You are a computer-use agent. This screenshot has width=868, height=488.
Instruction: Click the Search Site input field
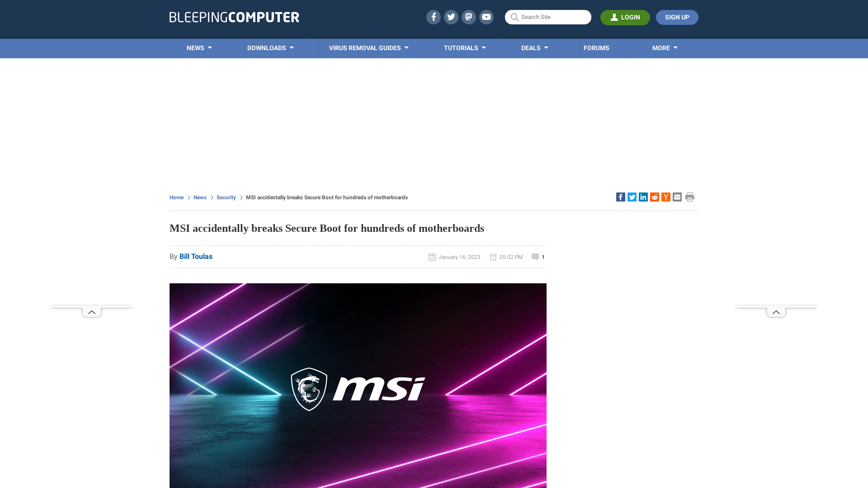pos(547,17)
